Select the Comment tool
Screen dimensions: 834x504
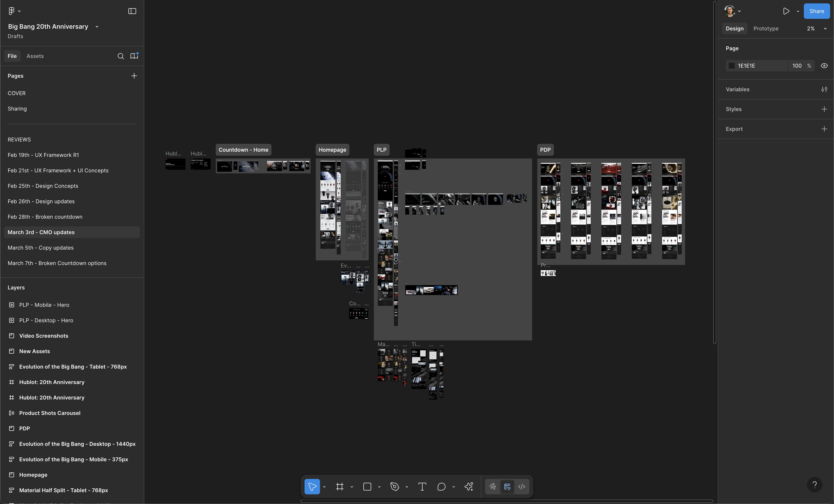(441, 487)
